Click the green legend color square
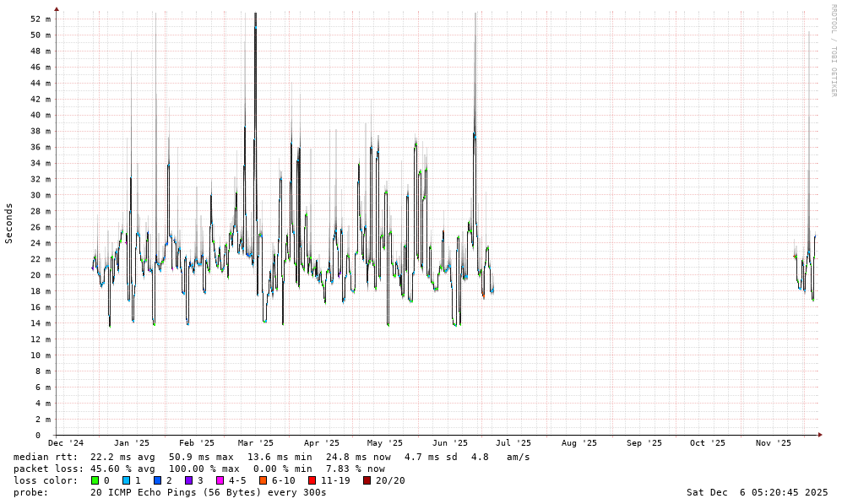 (x=95, y=480)
